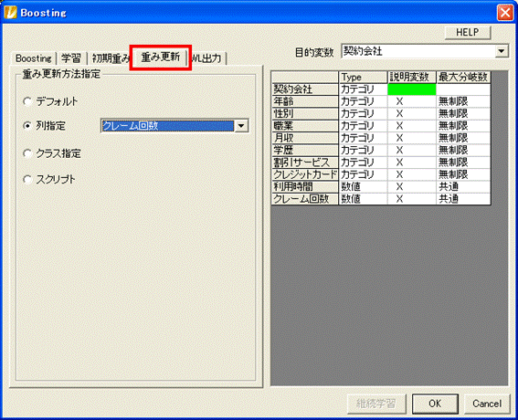Image resolution: width=518 pixels, height=420 pixels.
Task: Choose the クラス指定 radio button
Action: pos(27,153)
